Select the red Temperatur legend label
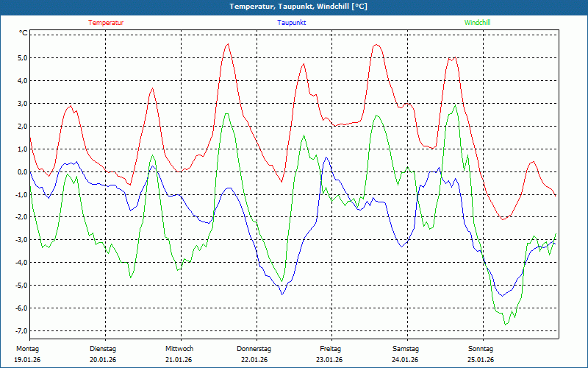The height and width of the screenshot is (368, 588). coord(106,23)
